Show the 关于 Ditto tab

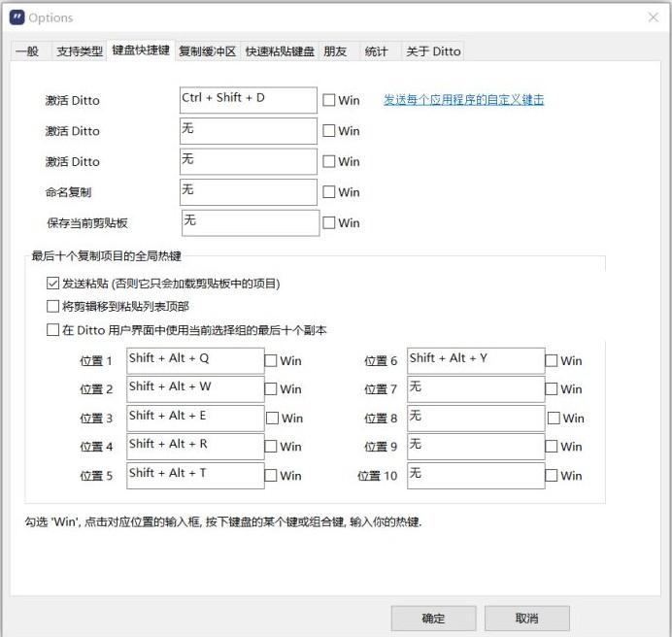tap(433, 51)
